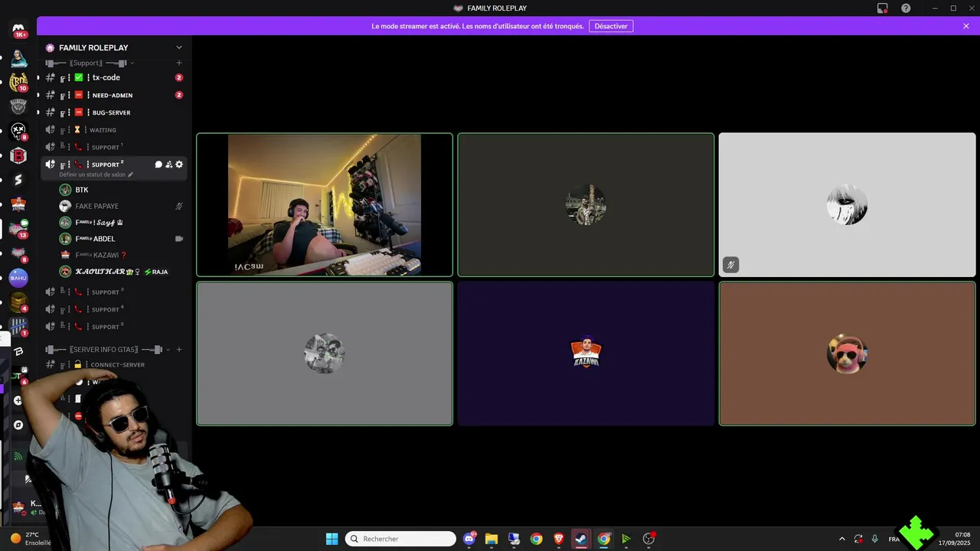Set voice channel status text
Image resolution: width=980 pixels, height=551 pixels.
pos(93,174)
